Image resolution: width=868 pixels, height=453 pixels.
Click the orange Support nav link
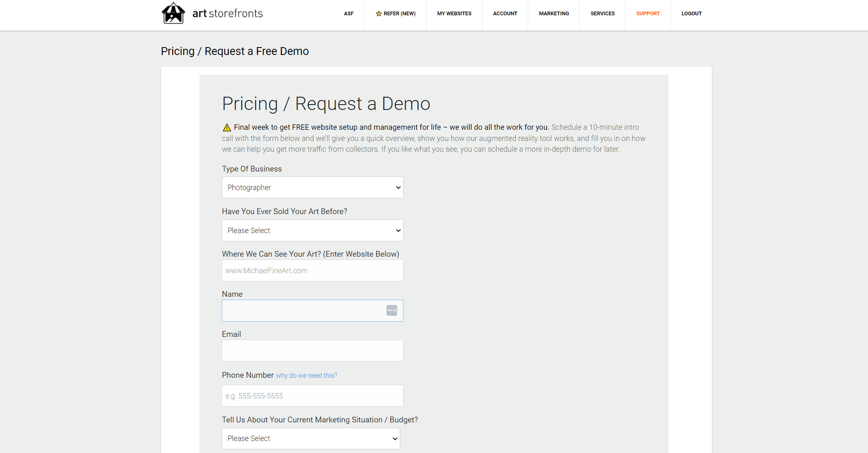point(647,14)
